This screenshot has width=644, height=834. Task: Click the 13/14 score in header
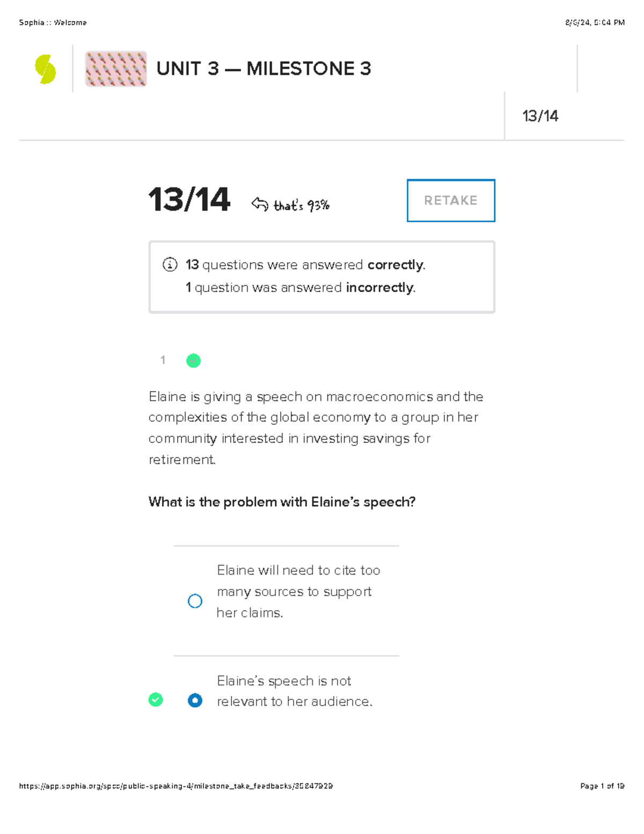(540, 116)
